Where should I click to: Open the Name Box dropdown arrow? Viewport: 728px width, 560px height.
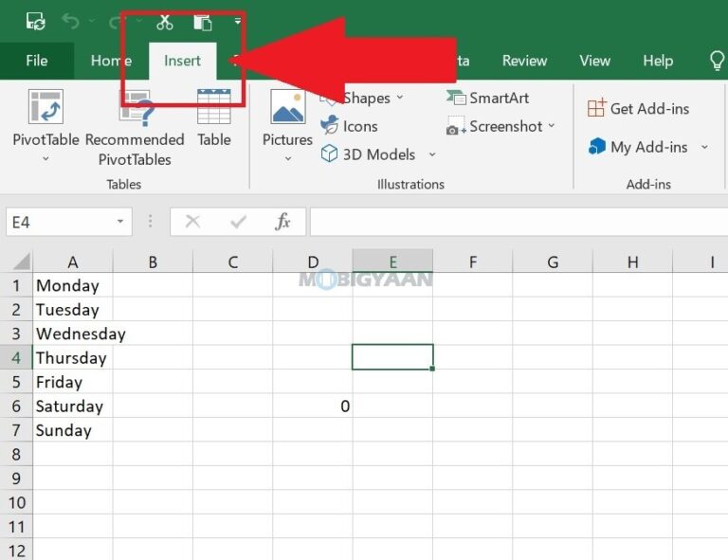pos(120,222)
